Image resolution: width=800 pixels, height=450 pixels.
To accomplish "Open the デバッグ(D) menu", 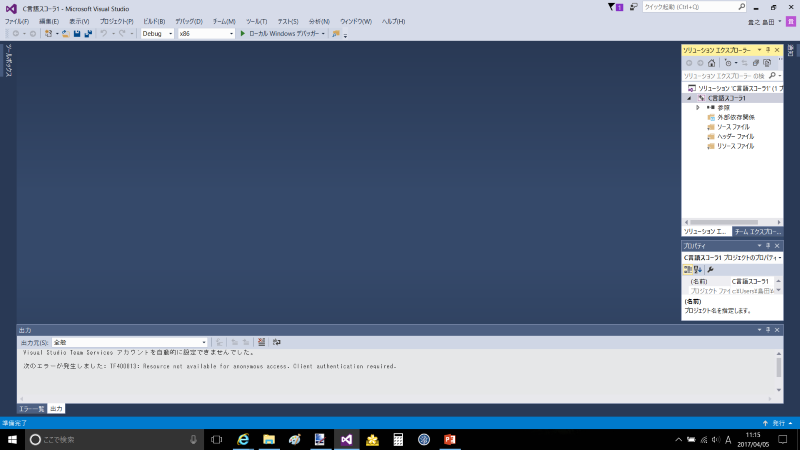I will pos(189,21).
